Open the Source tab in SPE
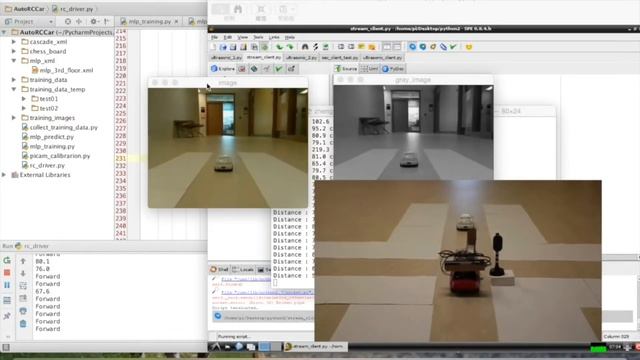 click(346, 69)
